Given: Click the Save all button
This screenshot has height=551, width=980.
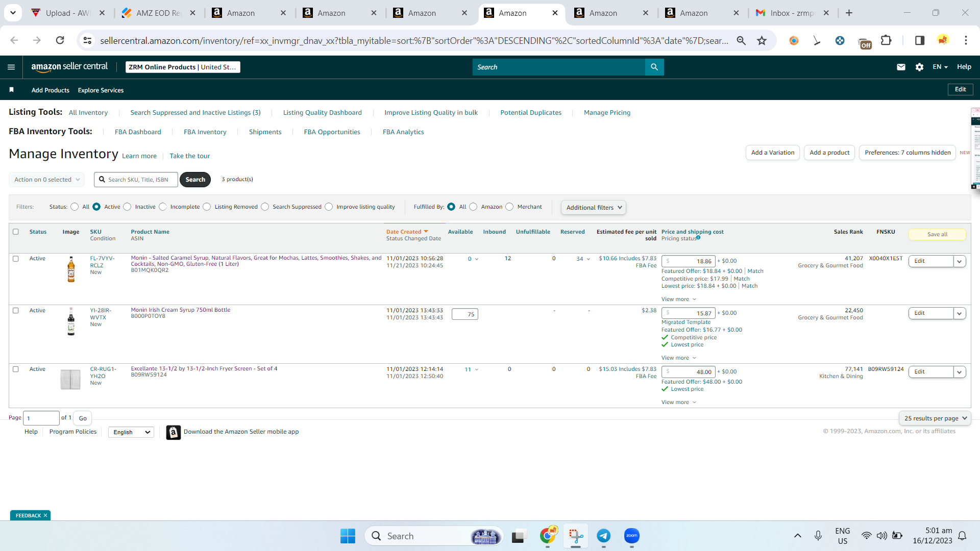Looking at the screenshot, I should pos(937,234).
